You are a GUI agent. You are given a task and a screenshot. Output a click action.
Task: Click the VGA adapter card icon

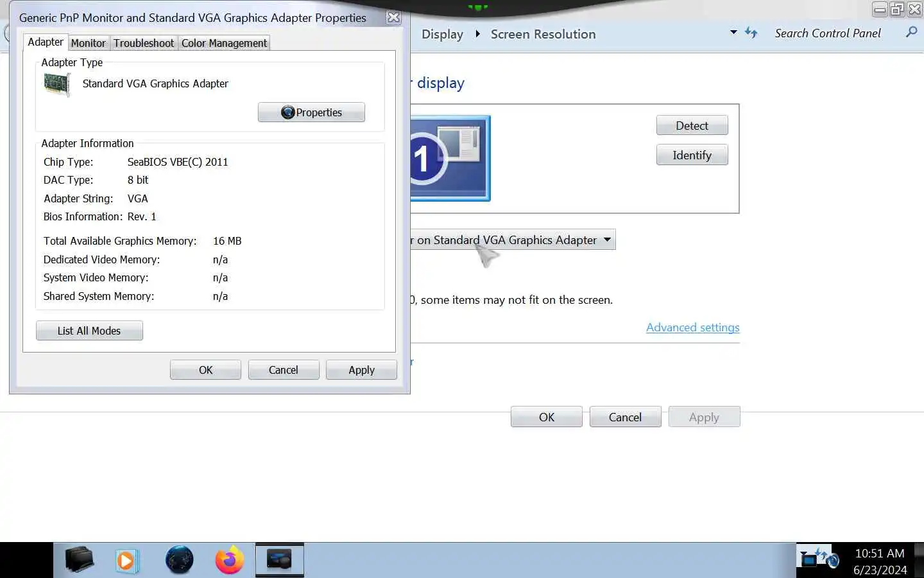56,84
